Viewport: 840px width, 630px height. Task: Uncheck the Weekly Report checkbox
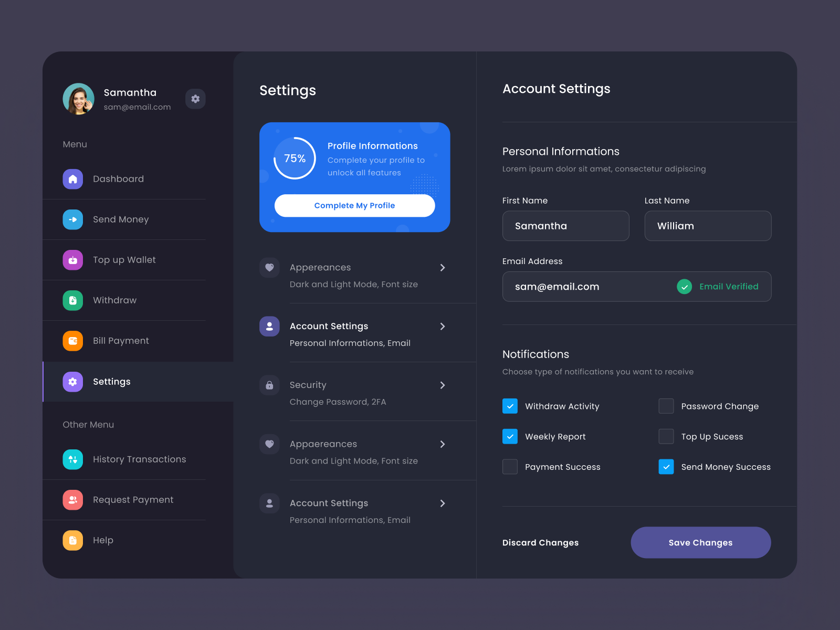[510, 436]
